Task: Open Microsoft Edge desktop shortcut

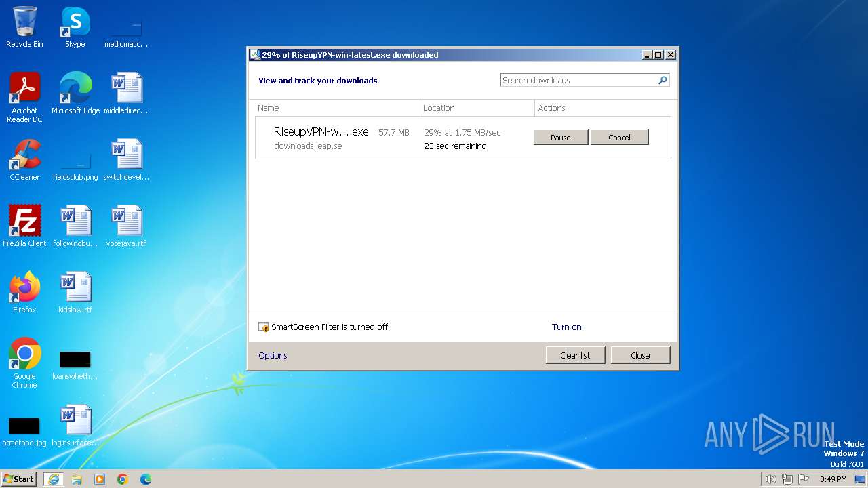Action: [75, 94]
